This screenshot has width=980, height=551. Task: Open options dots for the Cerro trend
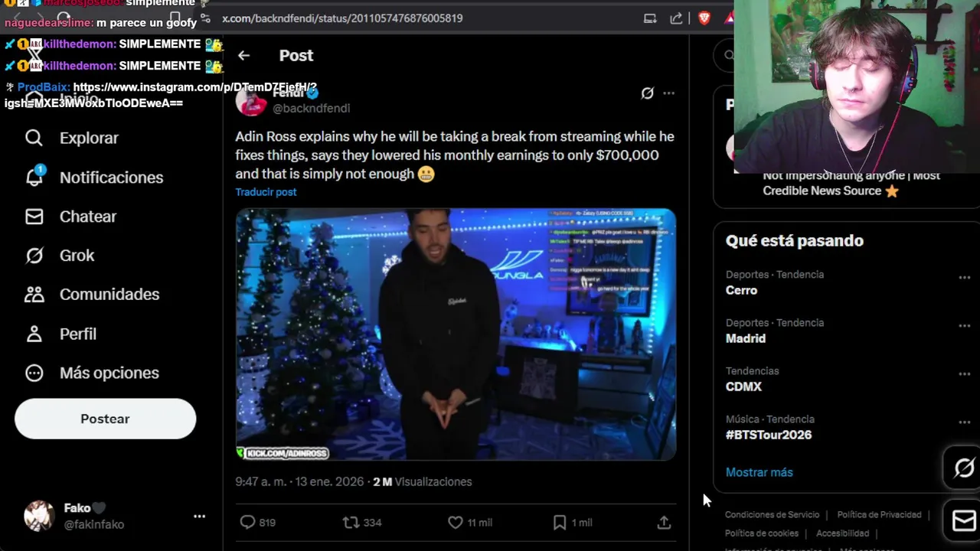point(965,278)
